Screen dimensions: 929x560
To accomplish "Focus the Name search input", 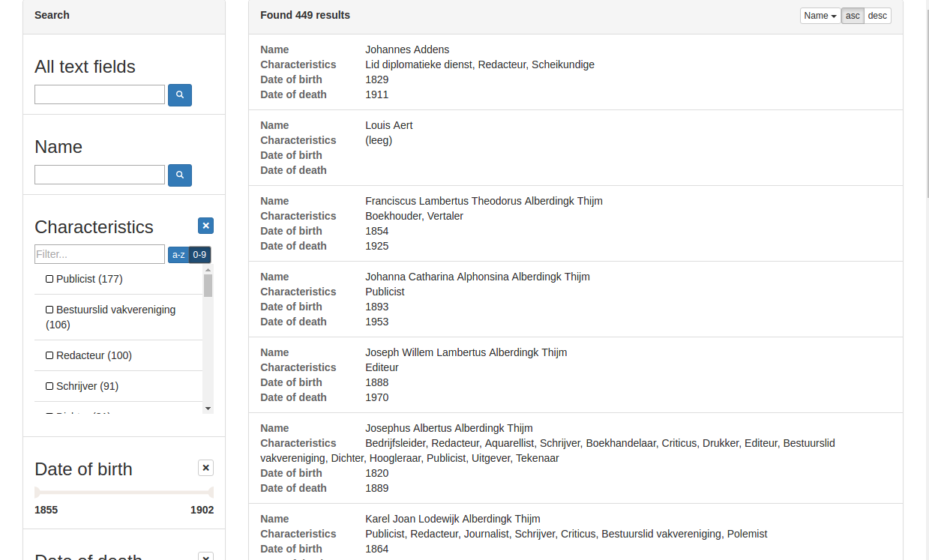I will pyautogui.click(x=100, y=175).
